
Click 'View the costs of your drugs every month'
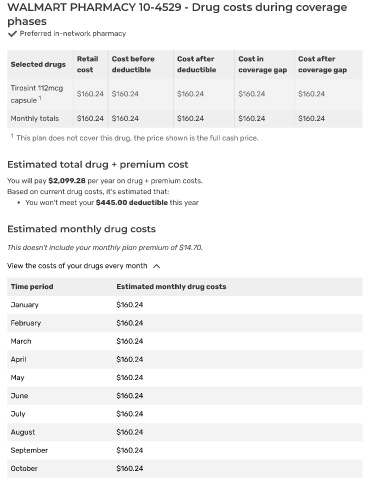tap(77, 266)
